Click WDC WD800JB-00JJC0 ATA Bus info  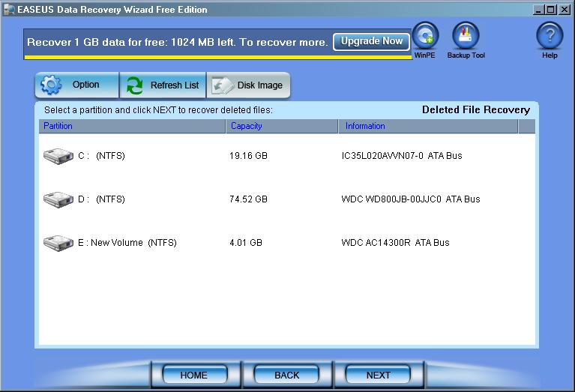click(x=411, y=199)
